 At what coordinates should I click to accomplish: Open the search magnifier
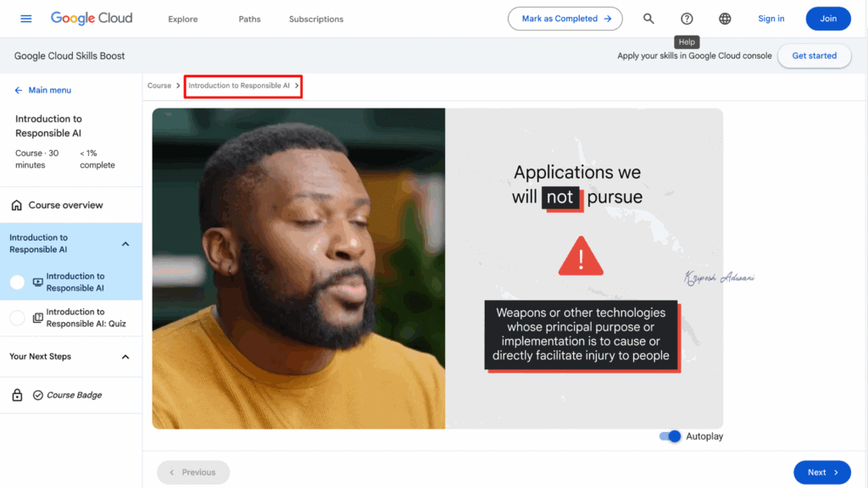coord(648,18)
